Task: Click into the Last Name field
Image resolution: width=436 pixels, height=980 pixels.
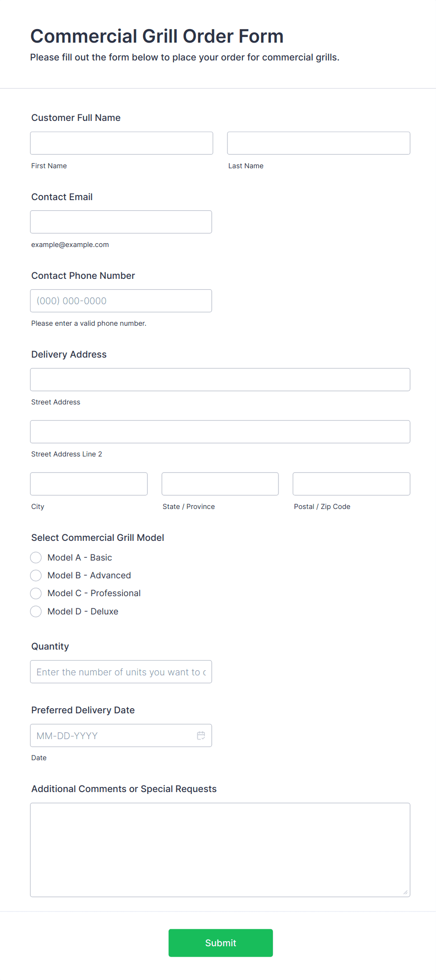Action: click(x=318, y=143)
